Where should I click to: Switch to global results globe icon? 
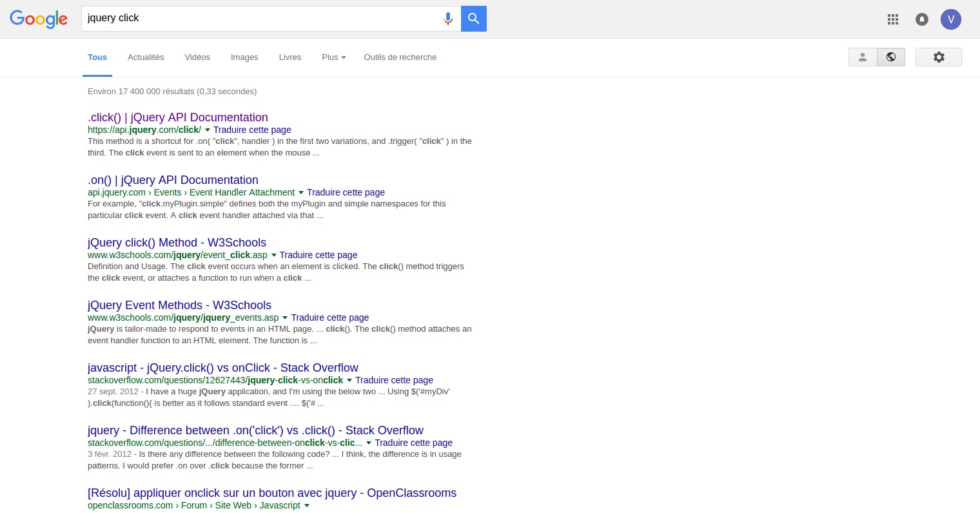(x=891, y=57)
